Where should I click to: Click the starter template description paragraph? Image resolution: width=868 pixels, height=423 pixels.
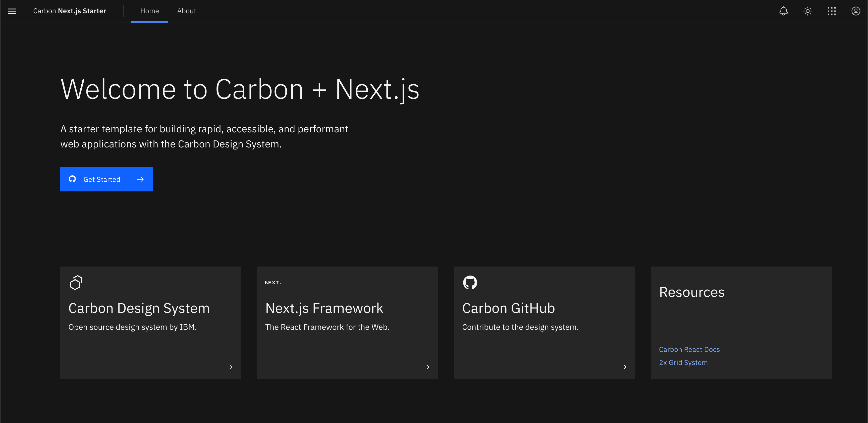(204, 136)
